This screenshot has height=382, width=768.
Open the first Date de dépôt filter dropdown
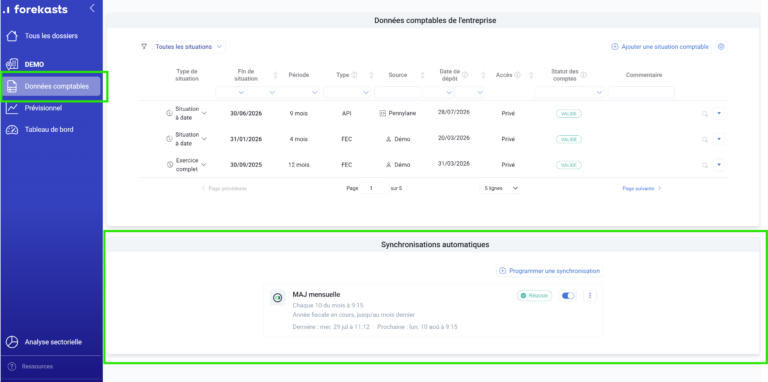(438, 92)
